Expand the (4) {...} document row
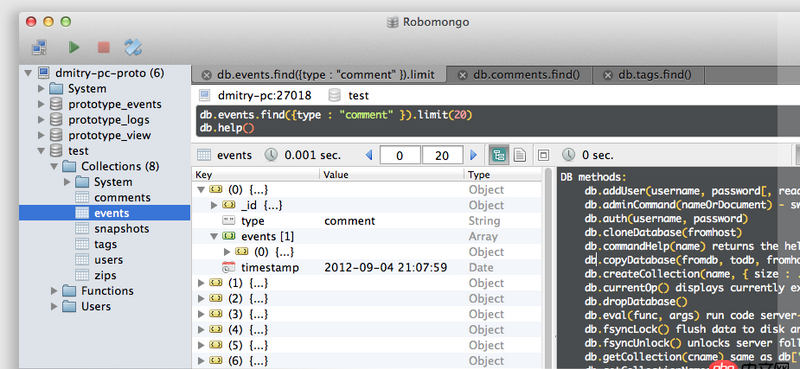The image size is (800, 369). coord(201,330)
